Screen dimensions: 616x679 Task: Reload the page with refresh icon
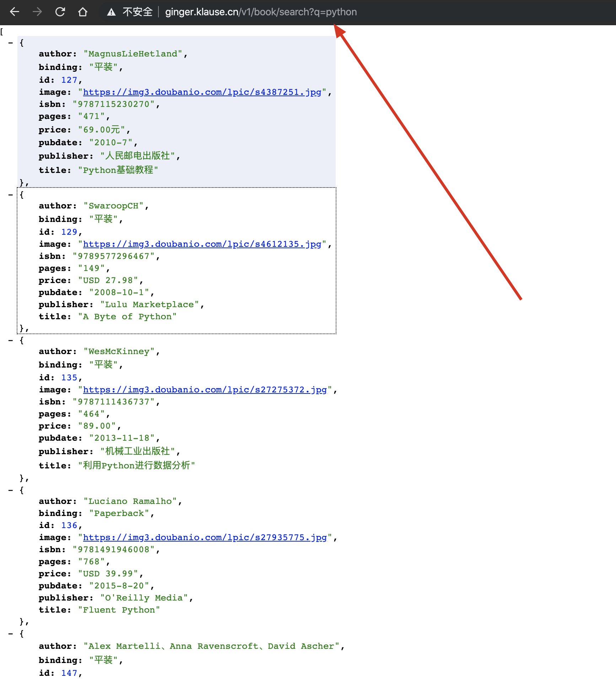[x=60, y=12]
